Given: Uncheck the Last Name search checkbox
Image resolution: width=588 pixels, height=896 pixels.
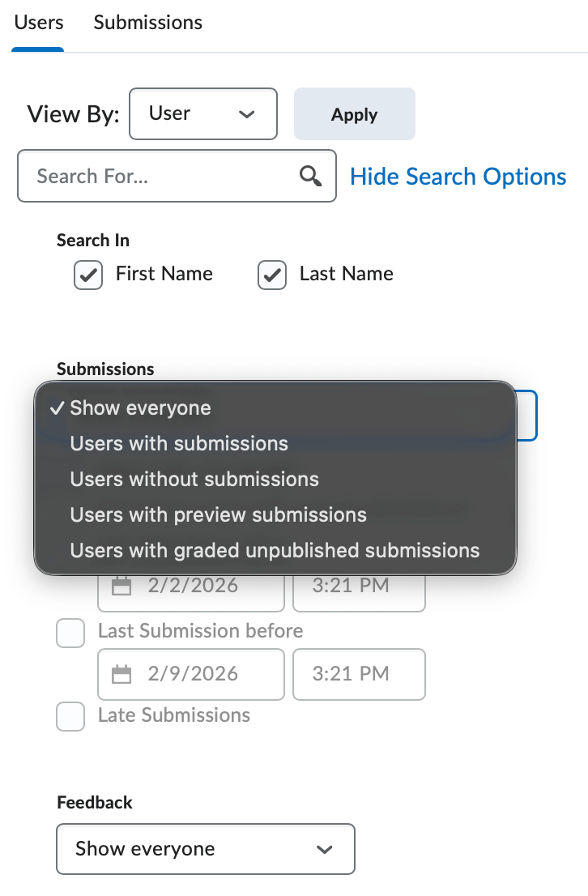Looking at the screenshot, I should tap(271, 275).
